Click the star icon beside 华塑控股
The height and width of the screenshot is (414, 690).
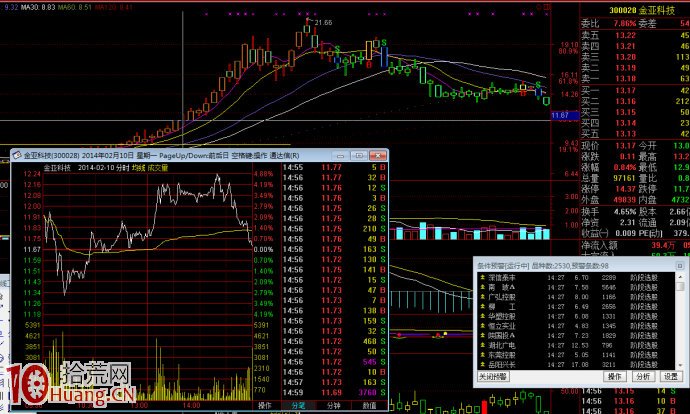click(483, 316)
